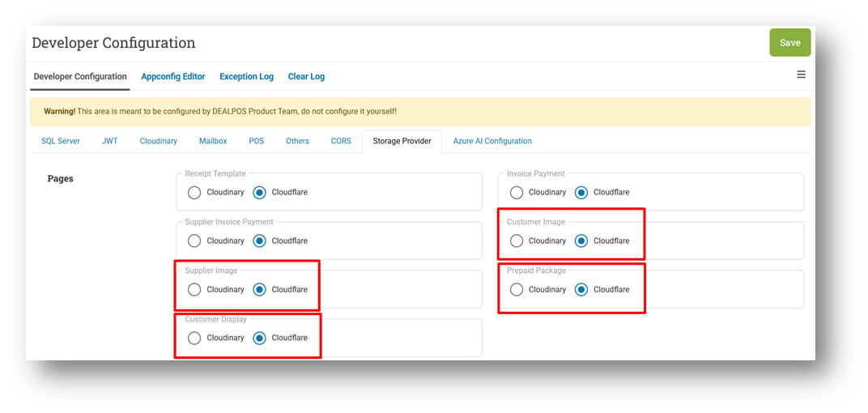Choose Cloudinary for Receipt Template
Image resolution: width=868 pixels, height=413 pixels.
(194, 193)
